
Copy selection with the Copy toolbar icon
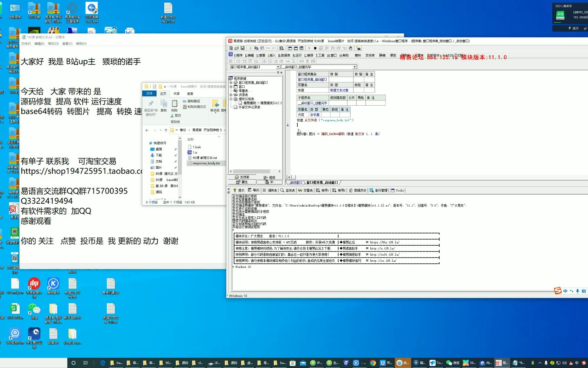[x=256, y=48]
